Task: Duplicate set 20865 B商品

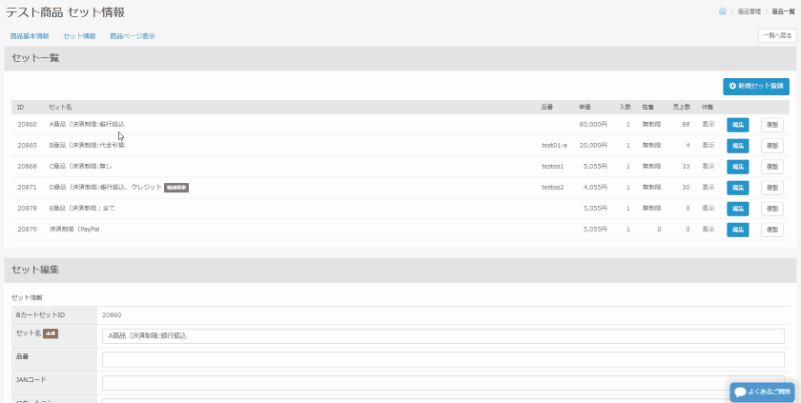Action: click(772, 146)
